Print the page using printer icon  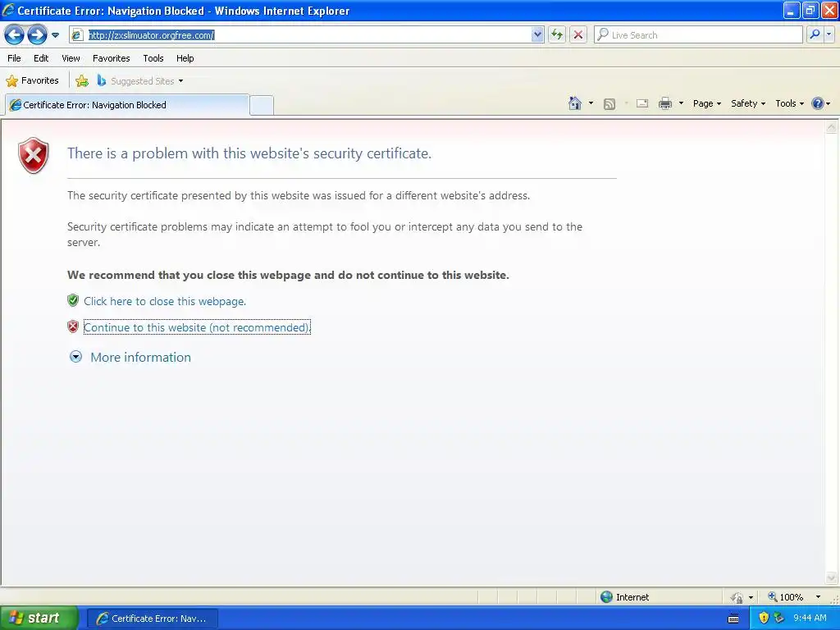click(664, 103)
